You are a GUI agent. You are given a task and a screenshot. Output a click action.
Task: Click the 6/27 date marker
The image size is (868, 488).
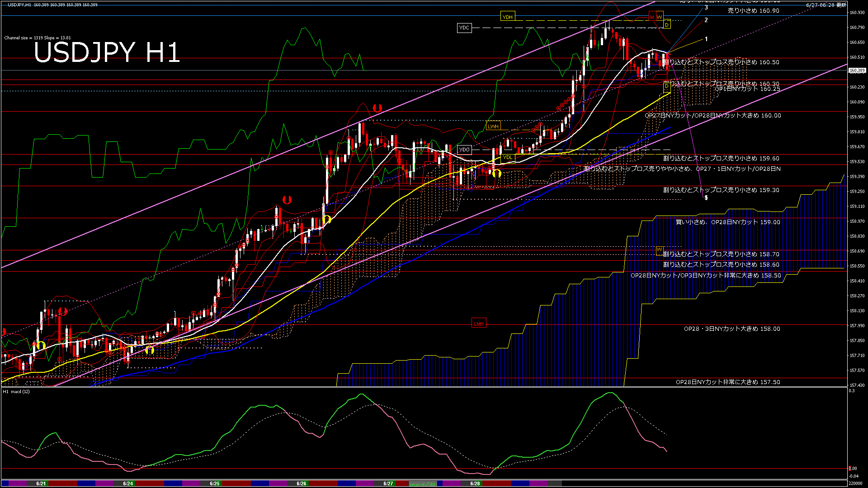click(388, 483)
